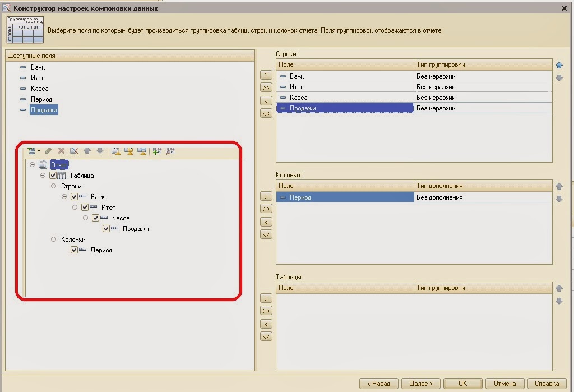The height and width of the screenshot is (392, 574).
Task: Click grouping type cell for Итог row
Action: pyautogui.click(x=482, y=87)
